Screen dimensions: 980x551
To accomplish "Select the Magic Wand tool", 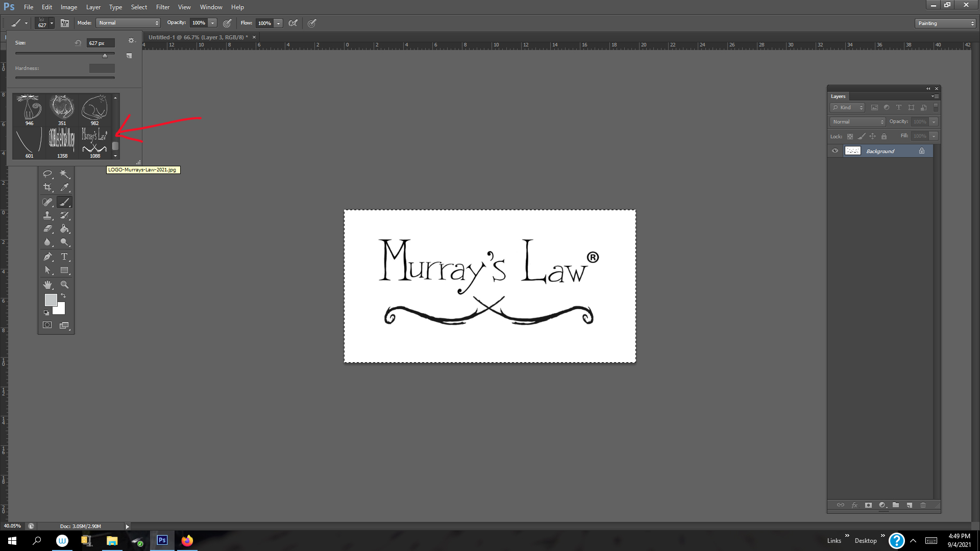I will click(x=65, y=173).
